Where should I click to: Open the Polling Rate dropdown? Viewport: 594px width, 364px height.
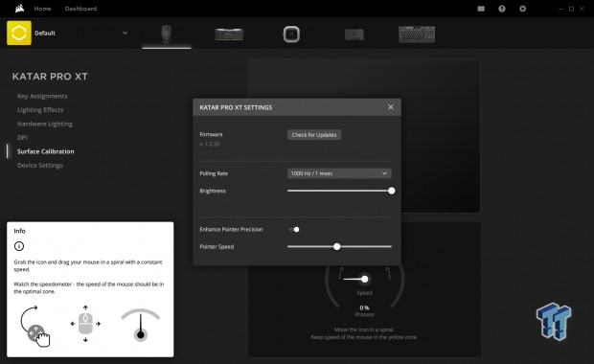339,173
